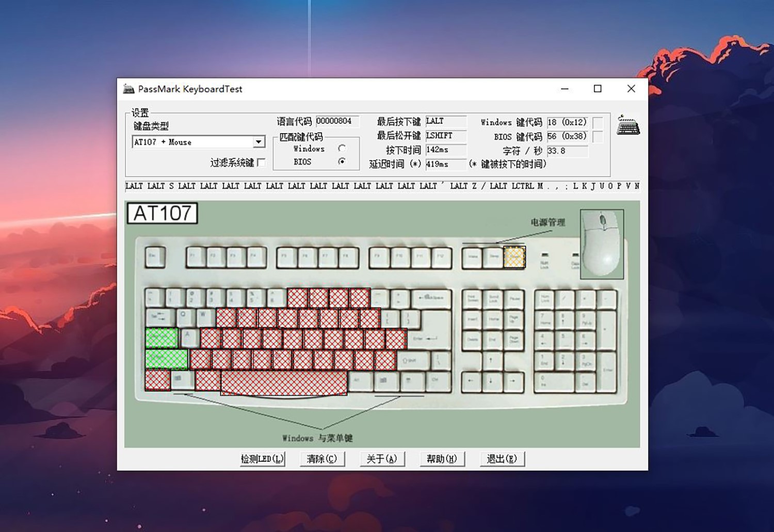Click the right arrow key

point(513,382)
